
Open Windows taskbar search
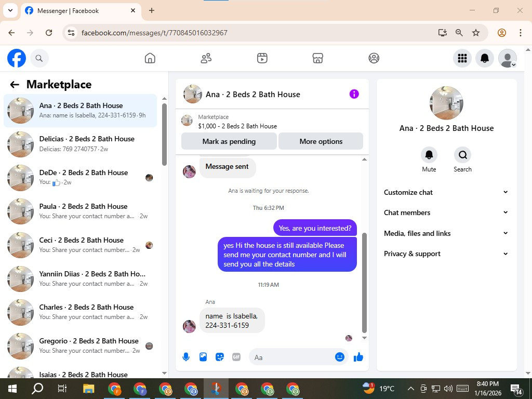37,389
